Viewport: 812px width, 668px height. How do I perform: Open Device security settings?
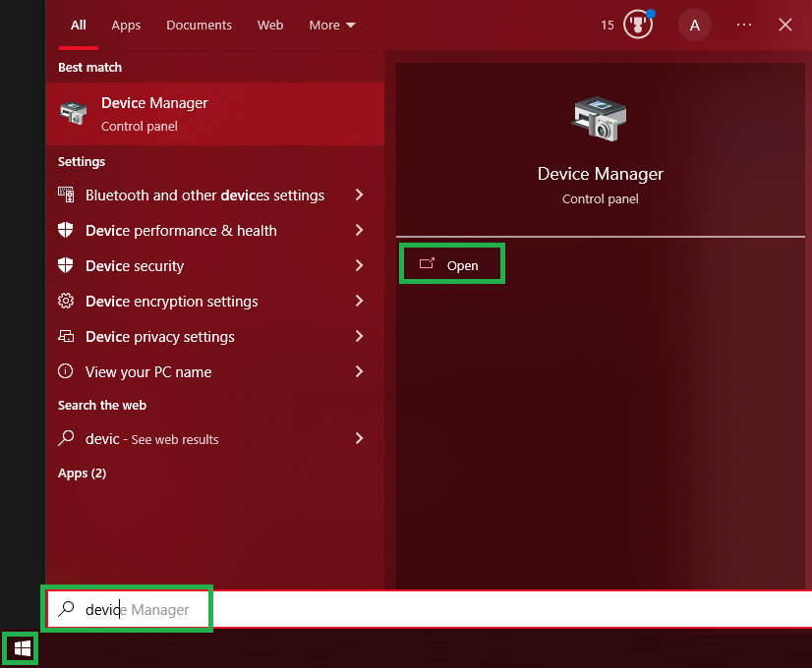click(215, 265)
